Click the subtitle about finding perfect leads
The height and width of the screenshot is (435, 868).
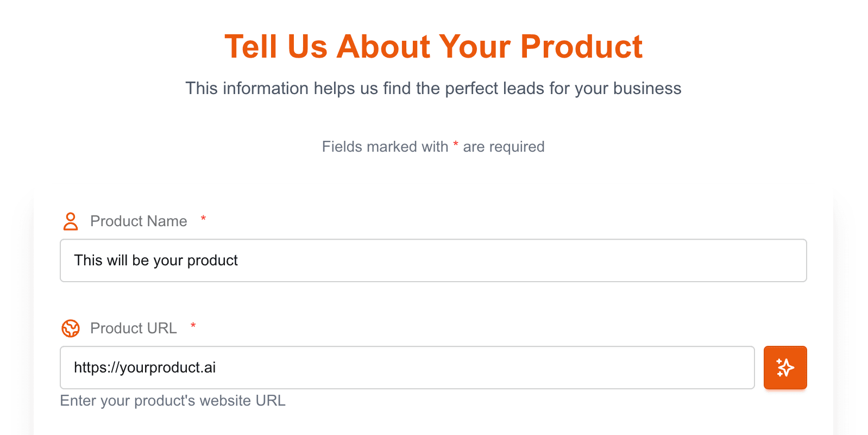pos(433,89)
